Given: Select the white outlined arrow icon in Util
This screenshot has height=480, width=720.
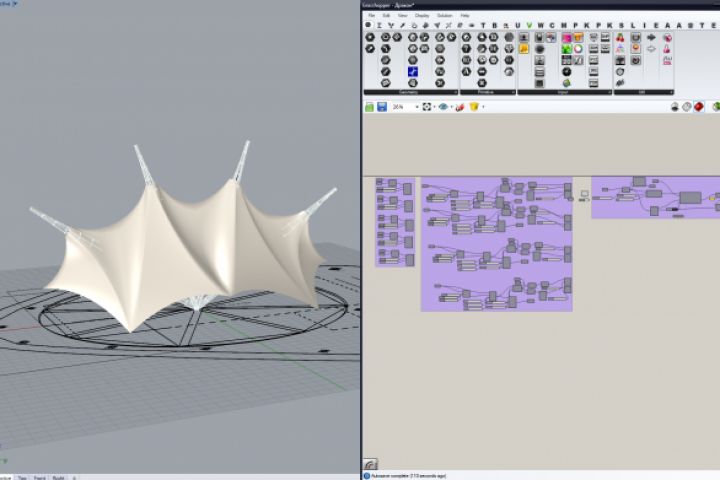Looking at the screenshot, I should point(651,49).
